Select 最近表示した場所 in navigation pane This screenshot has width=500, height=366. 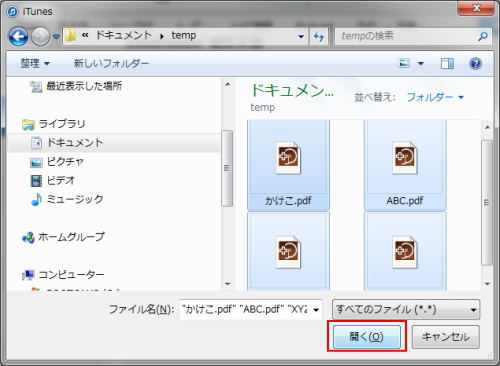76,86
